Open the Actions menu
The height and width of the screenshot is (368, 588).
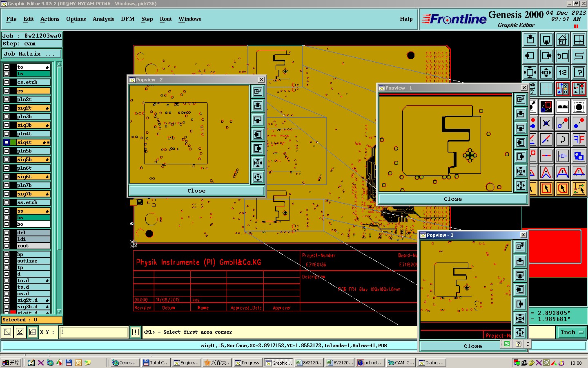[50, 19]
